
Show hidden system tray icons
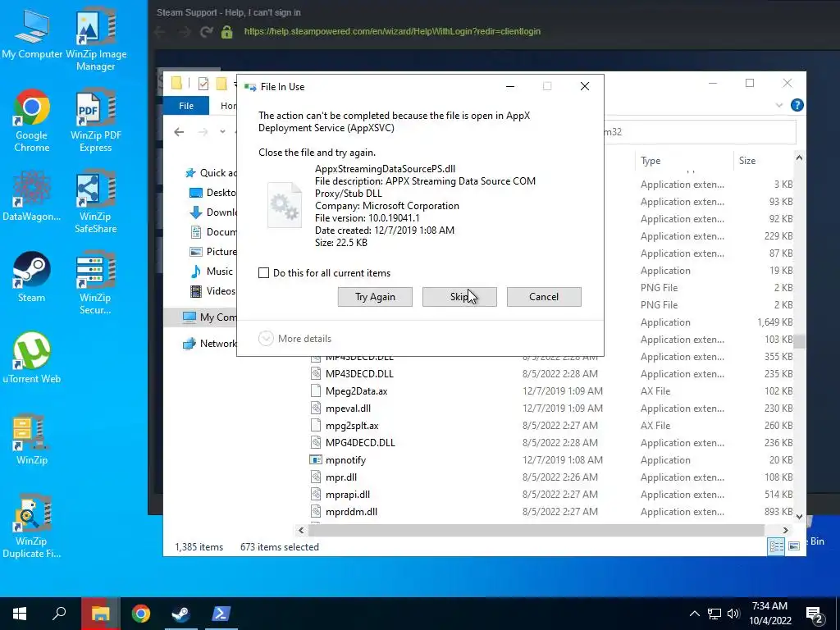point(694,614)
